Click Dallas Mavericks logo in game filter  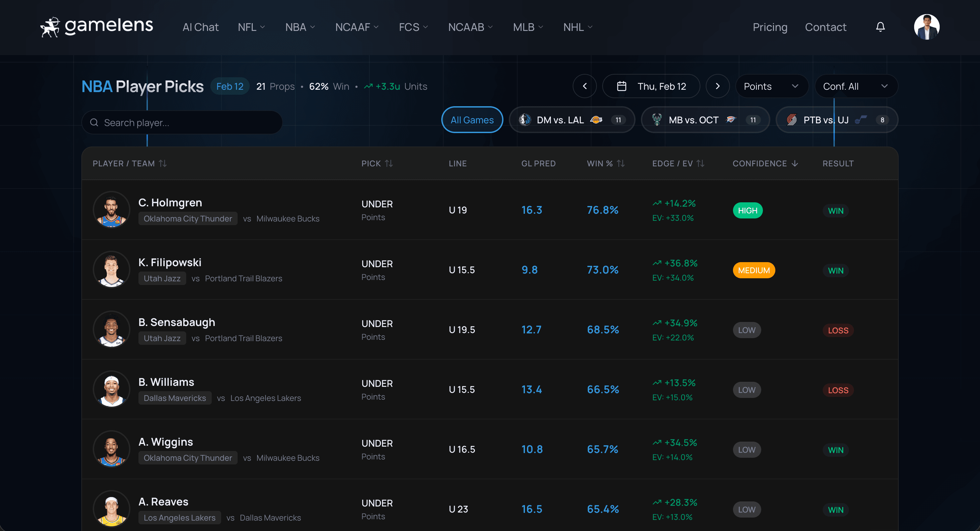click(525, 120)
